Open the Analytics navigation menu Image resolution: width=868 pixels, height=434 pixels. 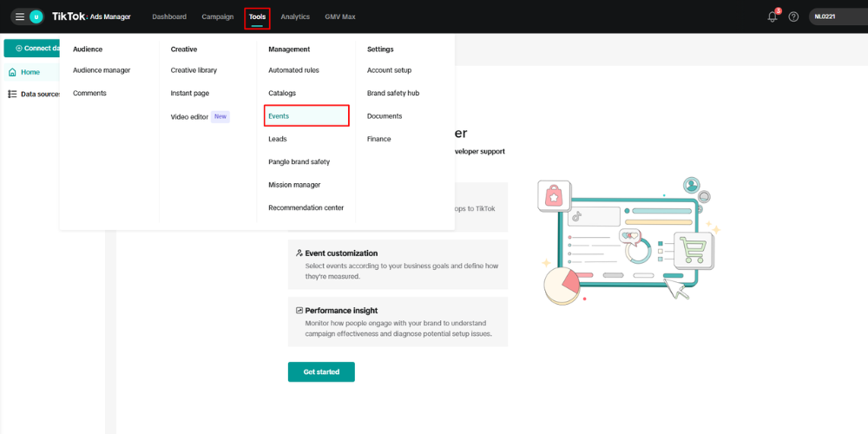(x=295, y=16)
